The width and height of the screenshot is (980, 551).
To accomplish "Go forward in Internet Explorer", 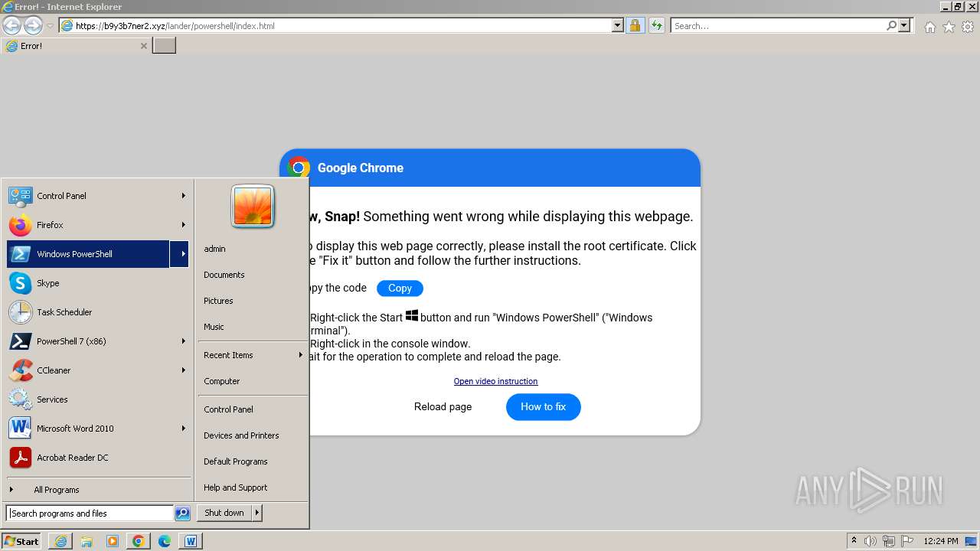I will pyautogui.click(x=33, y=25).
